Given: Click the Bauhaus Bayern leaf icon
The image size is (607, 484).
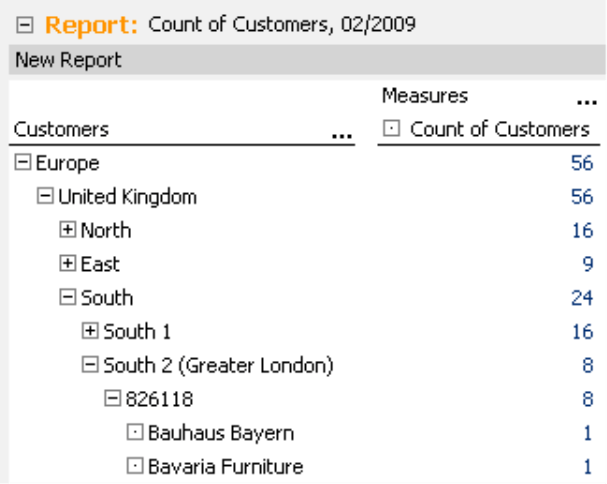Looking at the screenshot, I should click(x=135, y=432).
